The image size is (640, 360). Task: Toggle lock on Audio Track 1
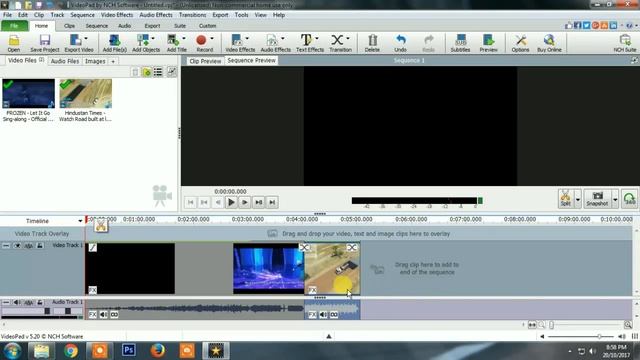[x=40, y=302]
